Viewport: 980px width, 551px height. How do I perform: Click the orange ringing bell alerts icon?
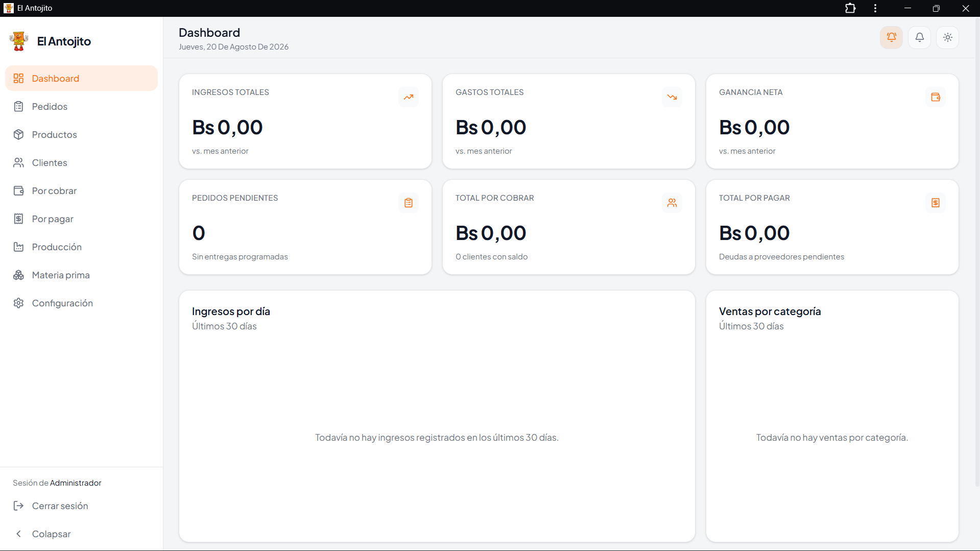click(891, 37)
